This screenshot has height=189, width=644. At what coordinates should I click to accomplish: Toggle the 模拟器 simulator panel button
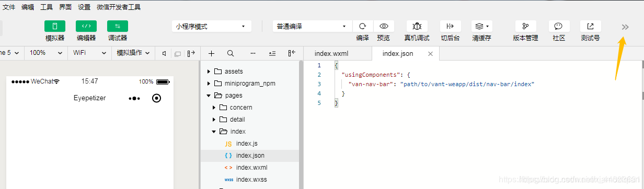point(55,26)
